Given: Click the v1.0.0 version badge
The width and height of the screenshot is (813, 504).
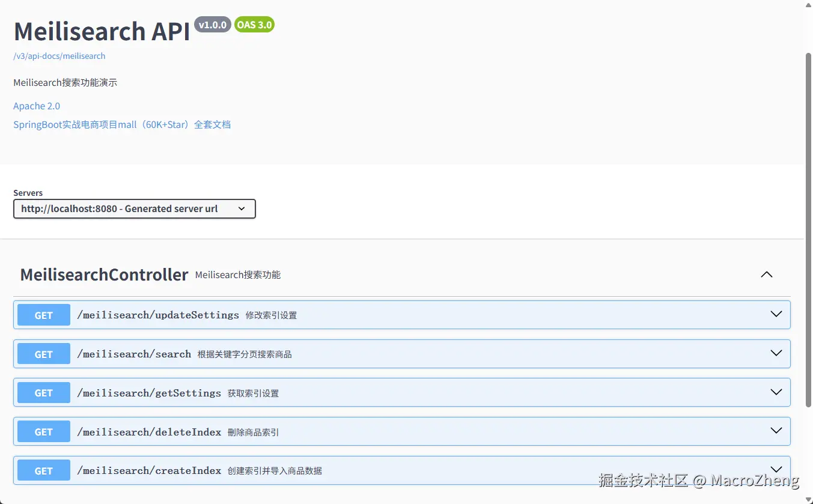Looking at the screenshot, I should tap(213, 25).
